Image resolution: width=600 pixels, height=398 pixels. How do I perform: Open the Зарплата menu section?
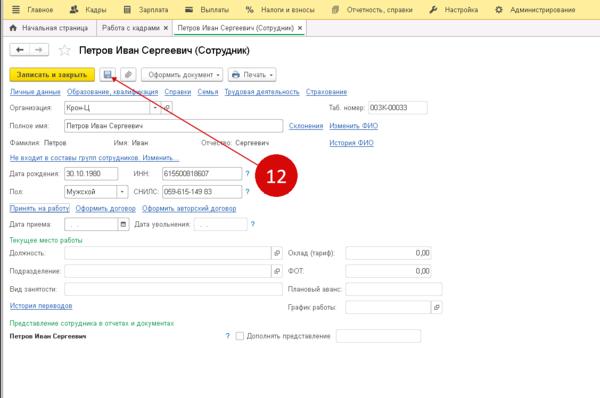pyautogui.click(x=146, y=10)
